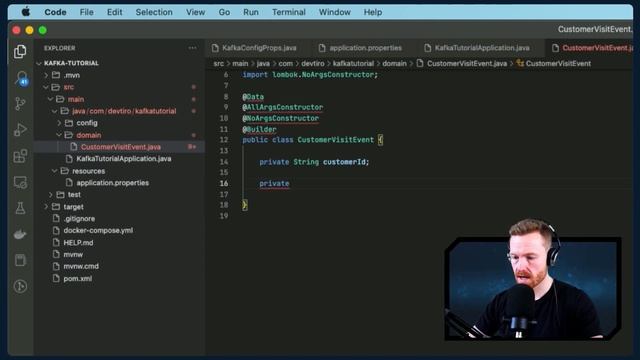Click the @AllArgsConstructor annotation
The width and height of the screenshot is (640, 360).
pyautogui.click(x=282, y=107)
